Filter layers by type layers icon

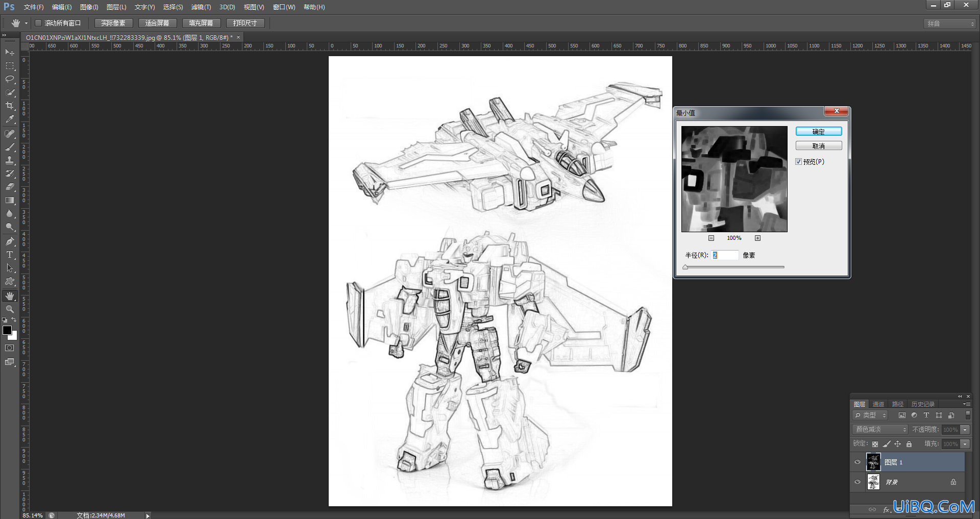(926, 415)
